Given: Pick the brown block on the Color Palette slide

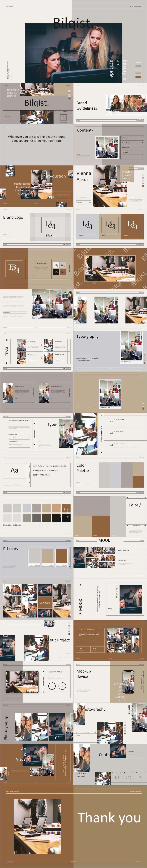Looking at the screenshot, I should pos(138,482).
